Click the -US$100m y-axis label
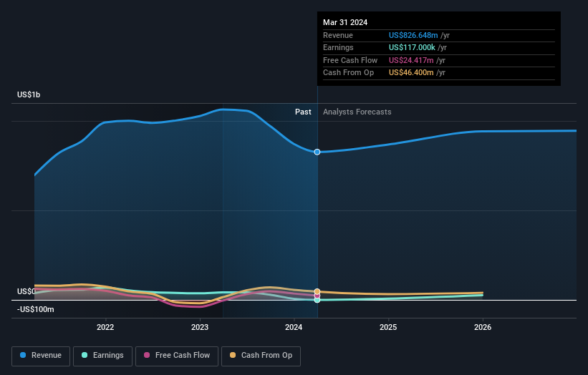This screenshot has height=375, width=588. click(x=36, y=309)
